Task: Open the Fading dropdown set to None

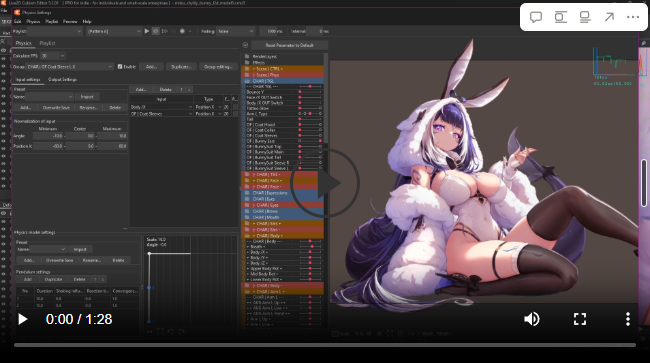Action: (x=235, y=31)
